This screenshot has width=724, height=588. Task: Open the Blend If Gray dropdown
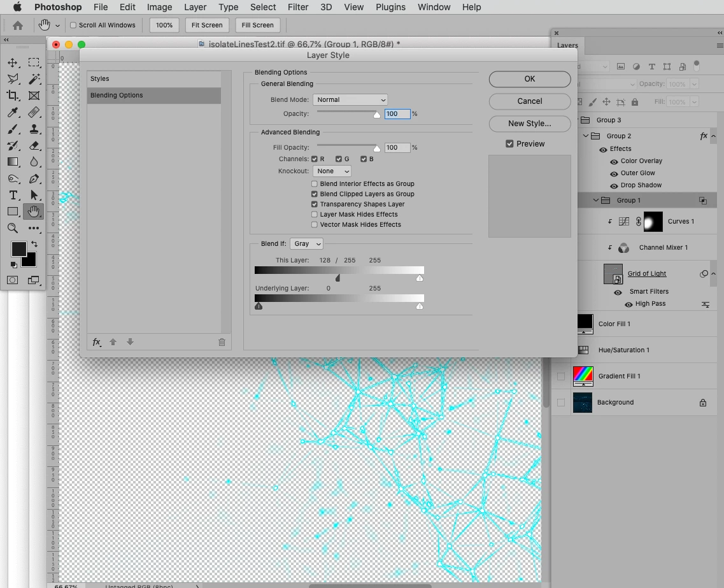click(306, 244)
